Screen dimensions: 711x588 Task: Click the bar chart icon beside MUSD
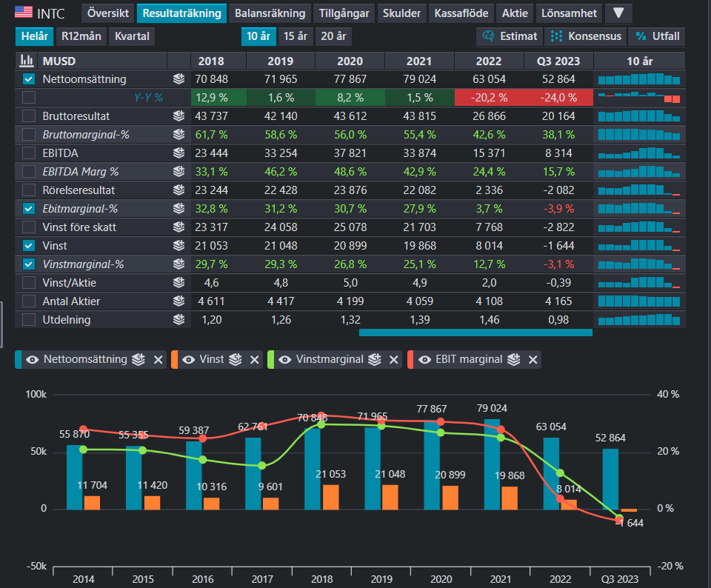pyautogui.click(x=27, y=61)
